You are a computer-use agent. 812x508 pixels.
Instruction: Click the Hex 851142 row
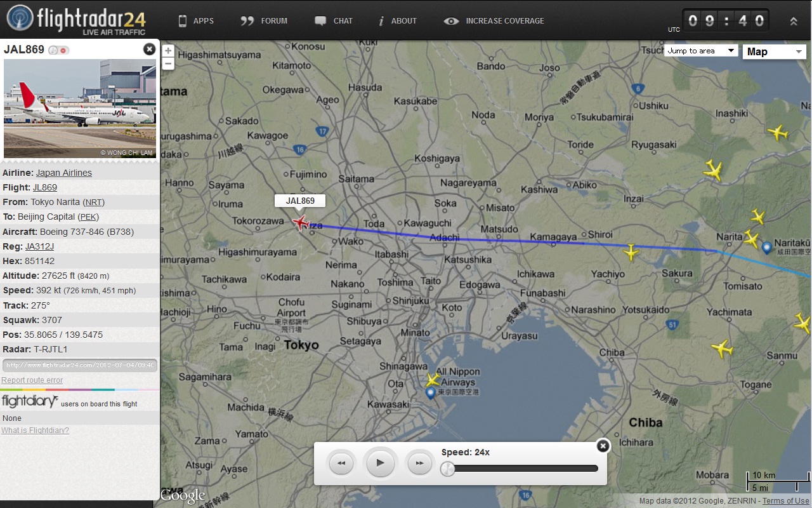tap(80, 261)
